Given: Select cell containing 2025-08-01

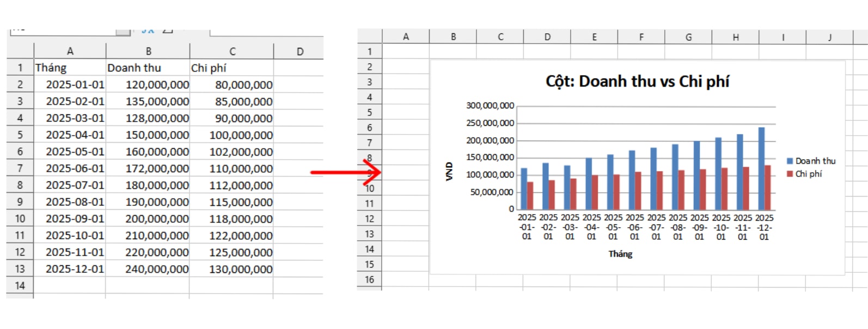Looking at the screenshot, I should tap(70, 202).
